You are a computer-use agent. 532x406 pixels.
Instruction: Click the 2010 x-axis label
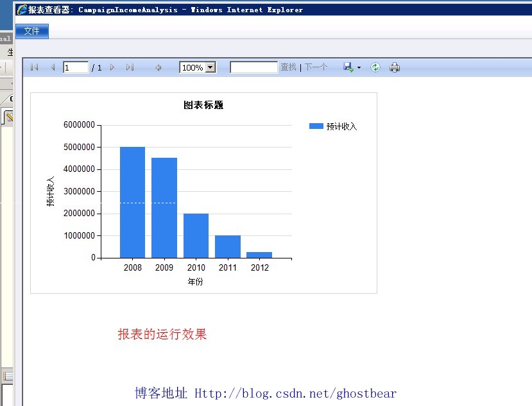[196, 267]
